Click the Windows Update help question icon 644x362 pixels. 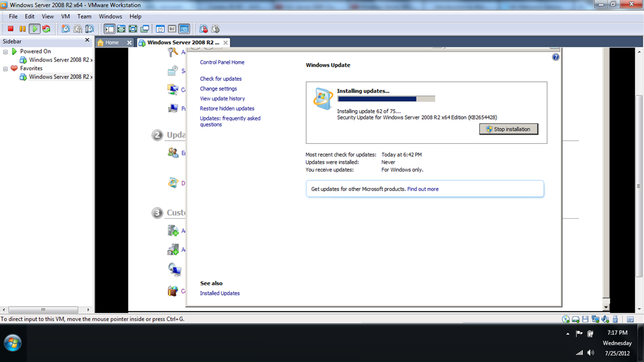click(x=556, y=57)
